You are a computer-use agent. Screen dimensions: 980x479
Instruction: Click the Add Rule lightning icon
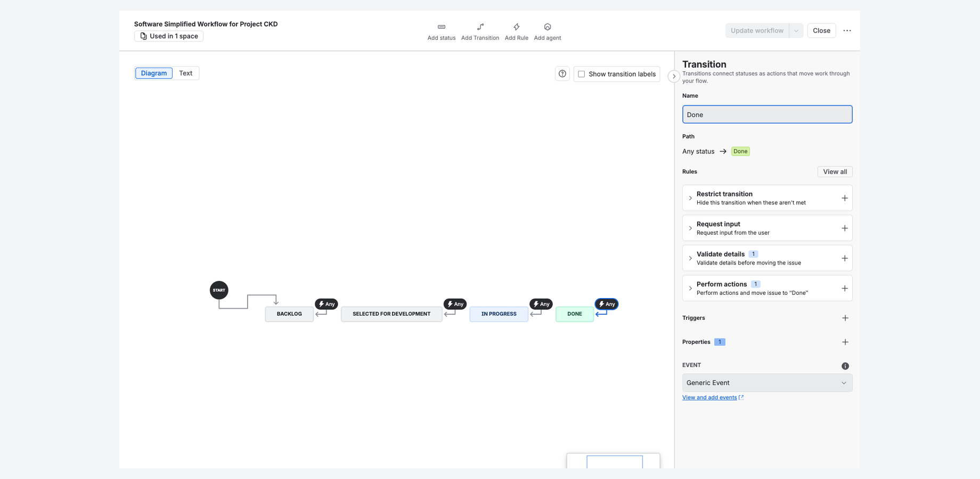[x=517, y=27]
